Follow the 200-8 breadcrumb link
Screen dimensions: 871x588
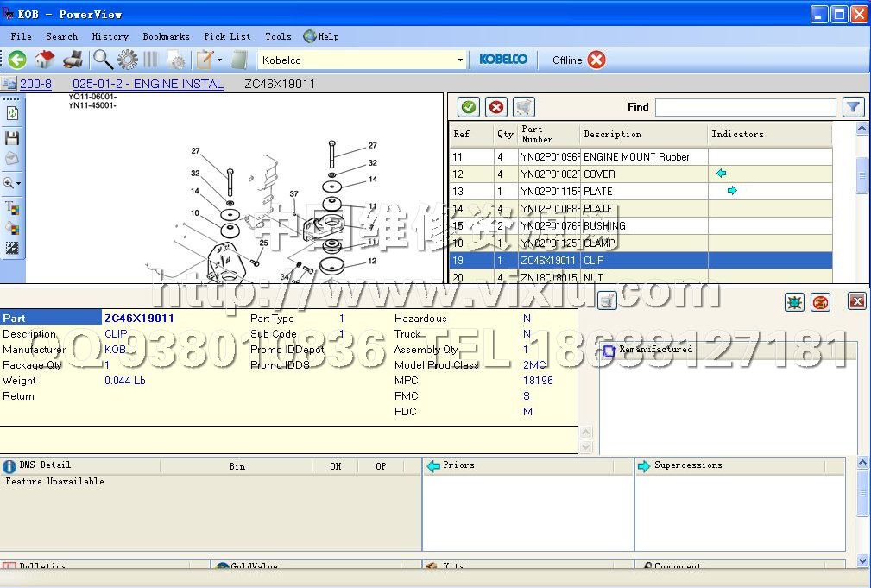tap(35, 84)
